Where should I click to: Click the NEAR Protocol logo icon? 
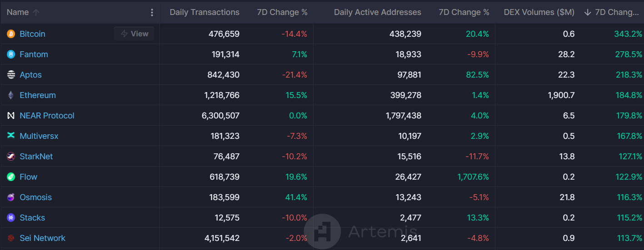11,116
